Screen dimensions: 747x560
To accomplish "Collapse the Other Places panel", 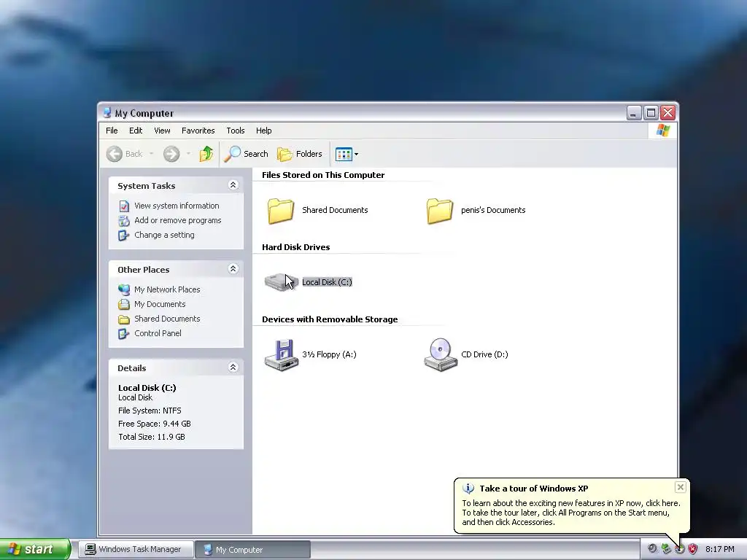I will tap(233, 268).
